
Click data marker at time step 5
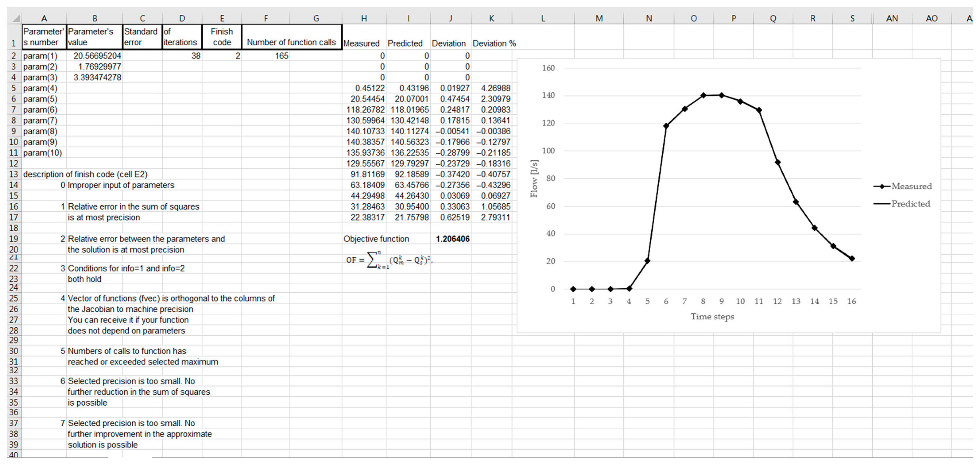point(647,261)
